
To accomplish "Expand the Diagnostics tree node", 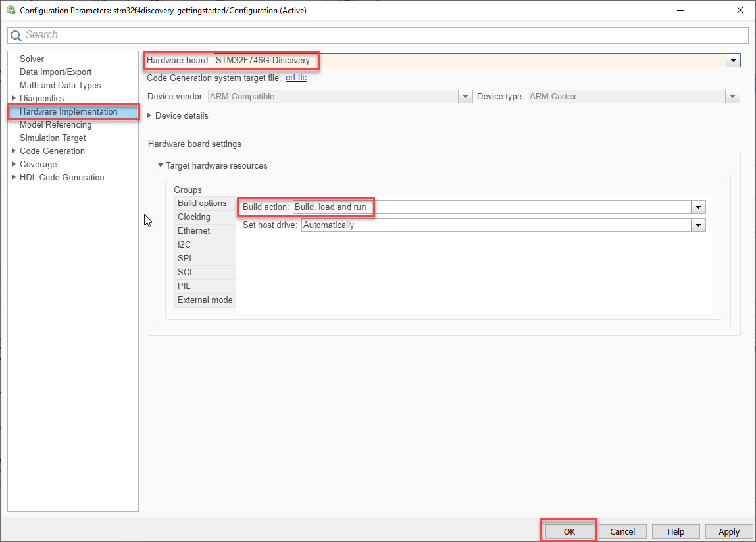I will tap(14, 99).
